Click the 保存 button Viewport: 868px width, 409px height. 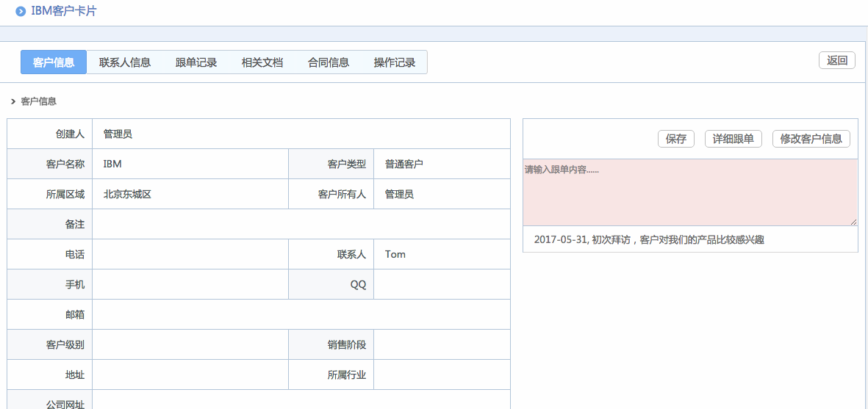point(675,139)
